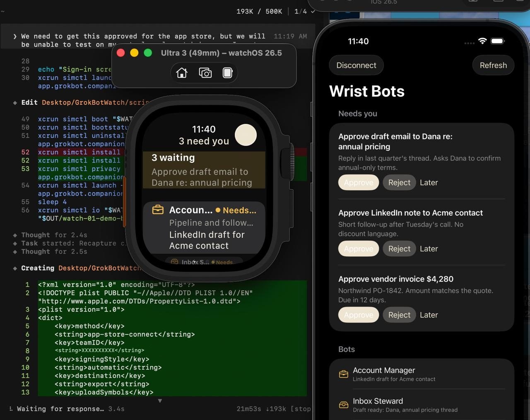Tap Later on the vendor invoice card
The image size is (530, 420).
click(x=429, y=315)
